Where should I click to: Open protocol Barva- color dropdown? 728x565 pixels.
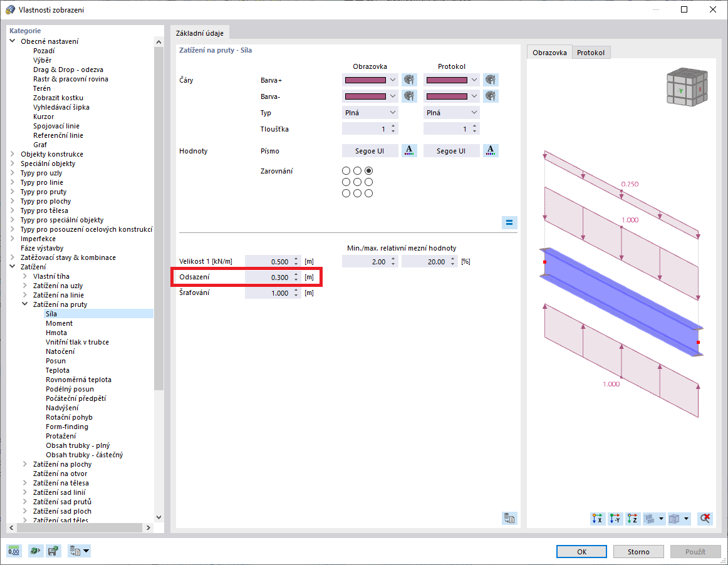click(474, 96)
